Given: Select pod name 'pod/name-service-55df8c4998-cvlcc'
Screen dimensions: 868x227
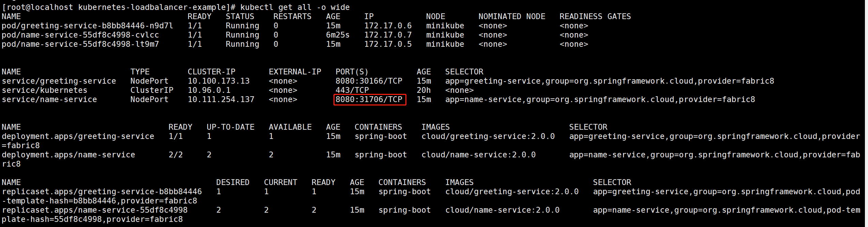Looking at the screenshot, I should coord(80,35).
